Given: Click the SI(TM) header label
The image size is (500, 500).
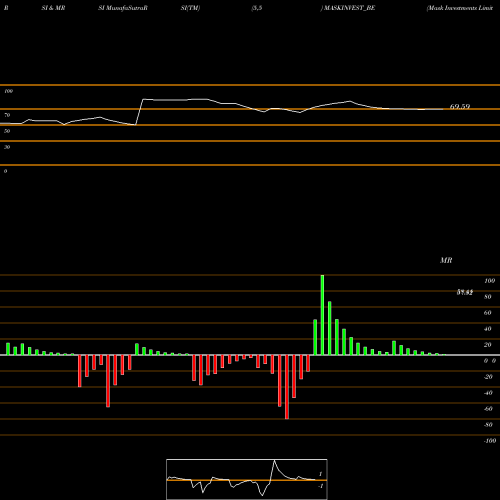Looking at the screenshot, I should (190, 8).
